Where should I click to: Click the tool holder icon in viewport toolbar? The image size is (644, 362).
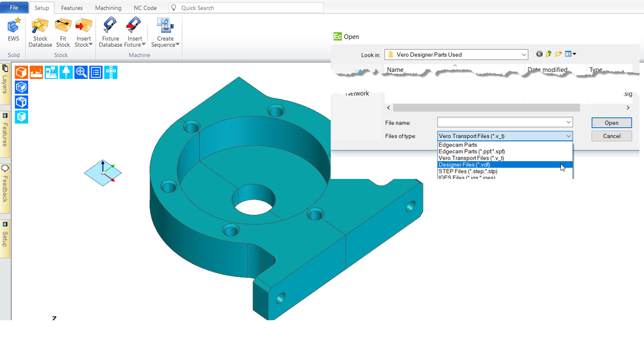click(66, 72)
